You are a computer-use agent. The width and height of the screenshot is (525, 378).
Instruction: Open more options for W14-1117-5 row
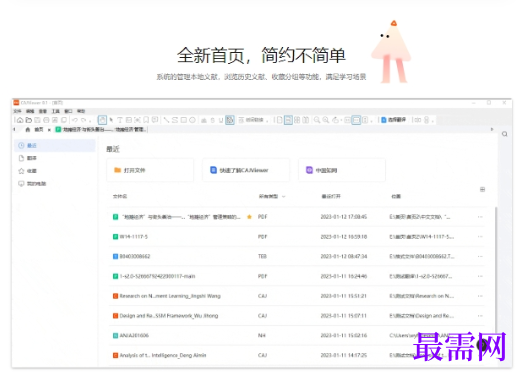coord(480,237)
